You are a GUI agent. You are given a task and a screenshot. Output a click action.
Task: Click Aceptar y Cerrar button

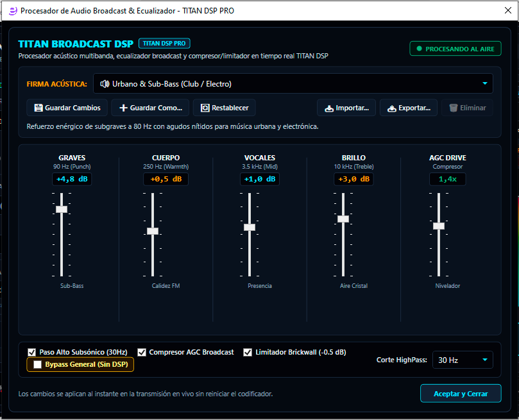[461, 394]
